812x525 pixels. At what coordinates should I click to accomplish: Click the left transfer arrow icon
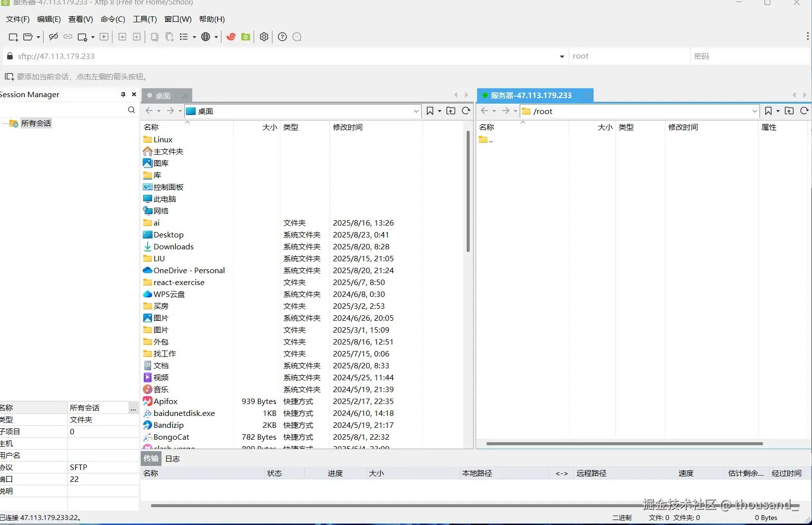[122, 37]
